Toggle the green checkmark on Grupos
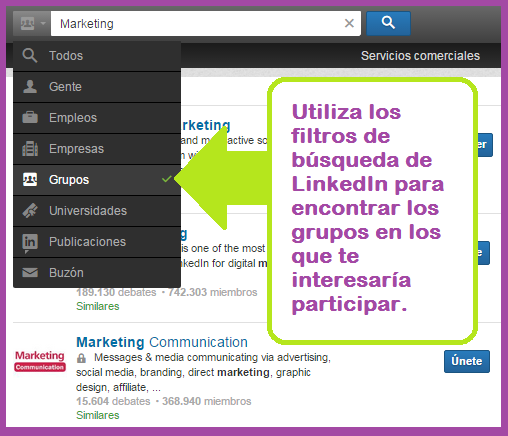The image size is (508, 436). pos(167,179)
